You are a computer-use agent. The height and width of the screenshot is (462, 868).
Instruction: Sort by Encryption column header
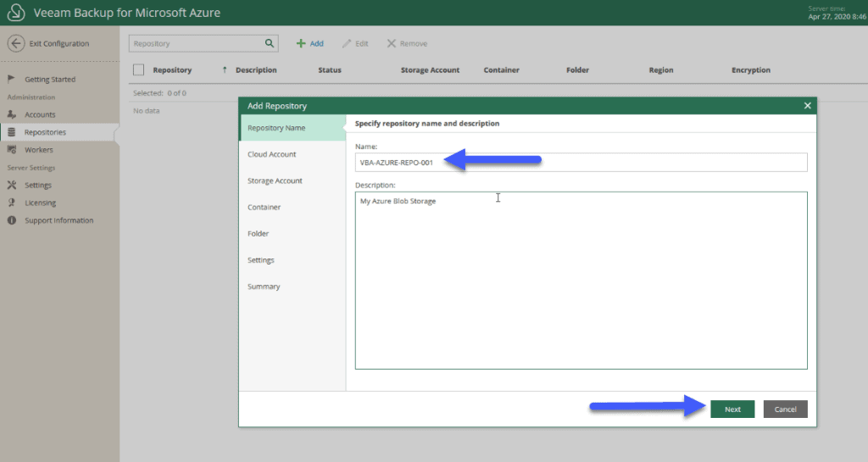[x=751, y=70]
